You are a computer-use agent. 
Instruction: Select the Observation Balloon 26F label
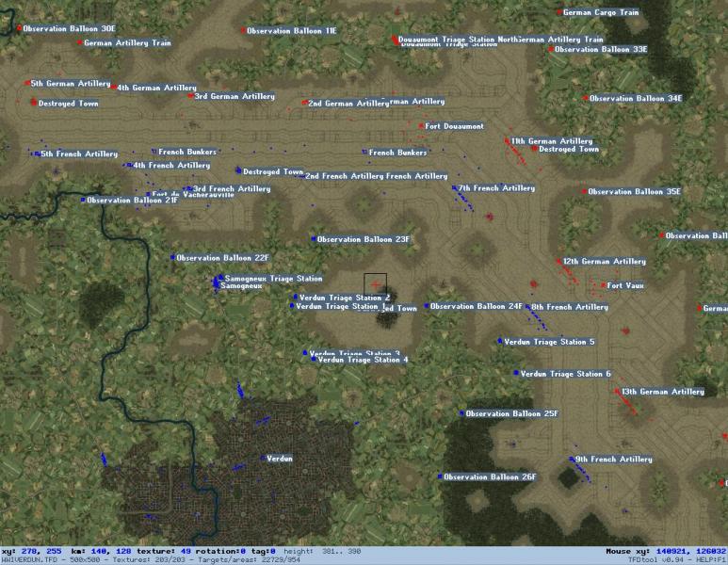point(490,476)
